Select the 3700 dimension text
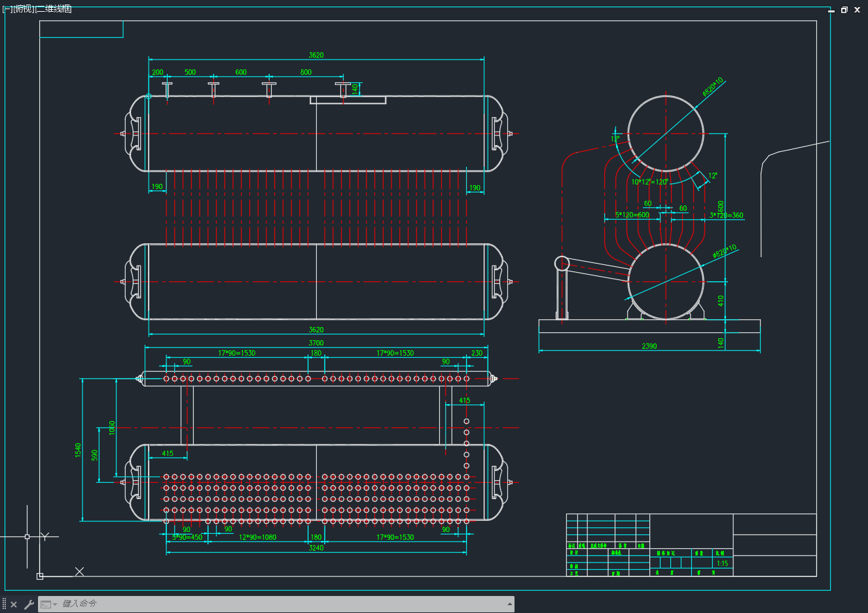 point(316,343)
